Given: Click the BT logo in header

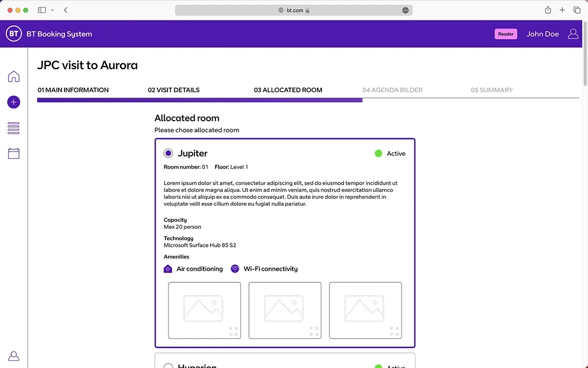Looking at the screenshot, I should pos(13,34).
